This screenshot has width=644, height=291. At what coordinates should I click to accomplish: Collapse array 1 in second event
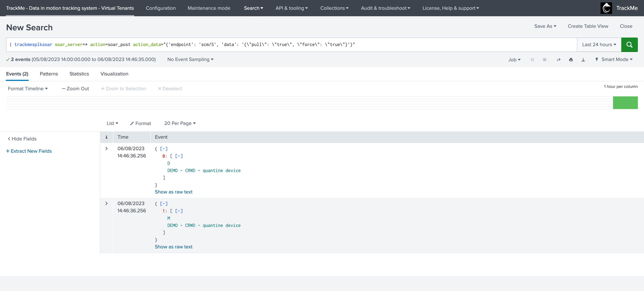pyautogui.click(x=179, y=211)
